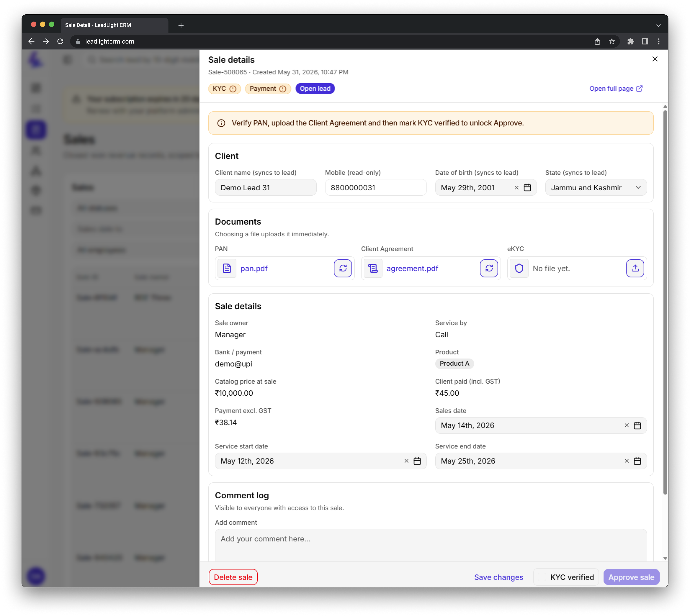Screen dimensions: 690x616
Task: Toggle the browser side panel
Action: click(645, 41)
